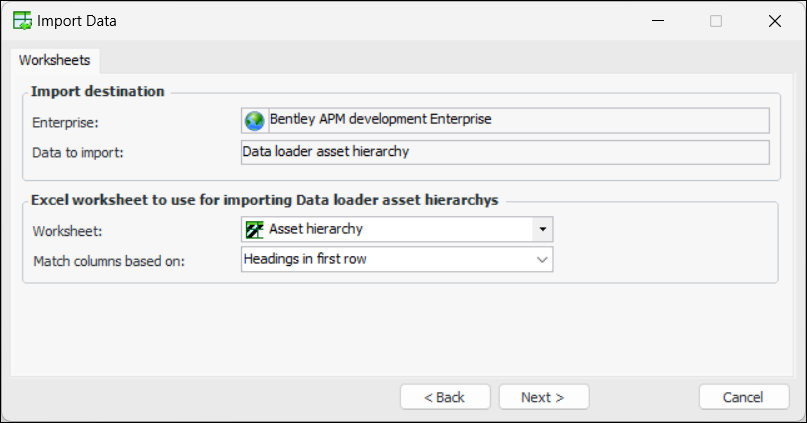
Task: Click the Import Data title bar icon
Action: (21, 20)
